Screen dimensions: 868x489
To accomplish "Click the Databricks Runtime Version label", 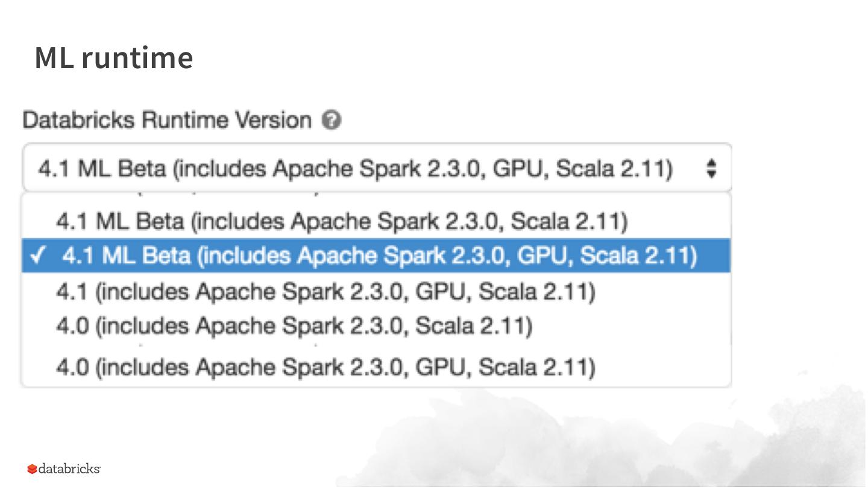I will click(x=167, y=120).
